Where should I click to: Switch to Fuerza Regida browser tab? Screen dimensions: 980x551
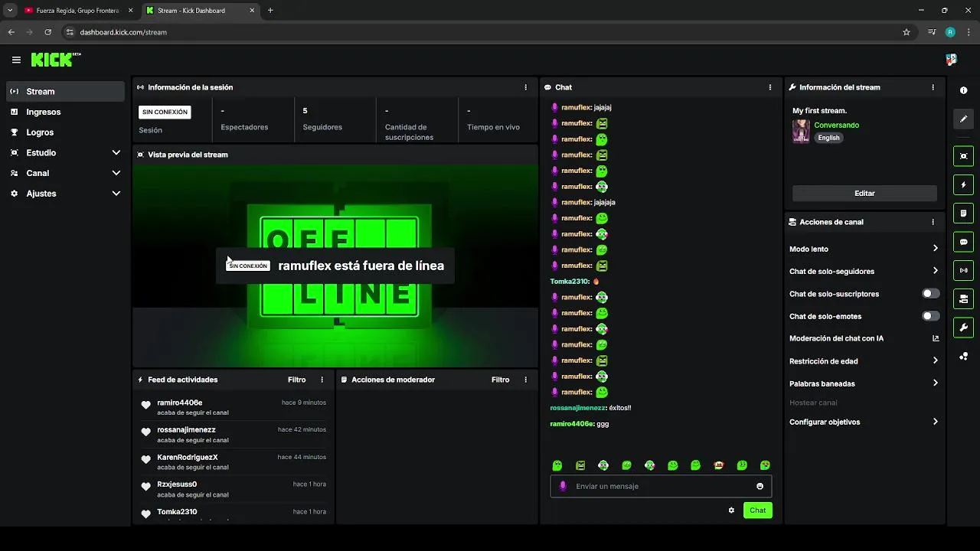click(x=77, y=11)
